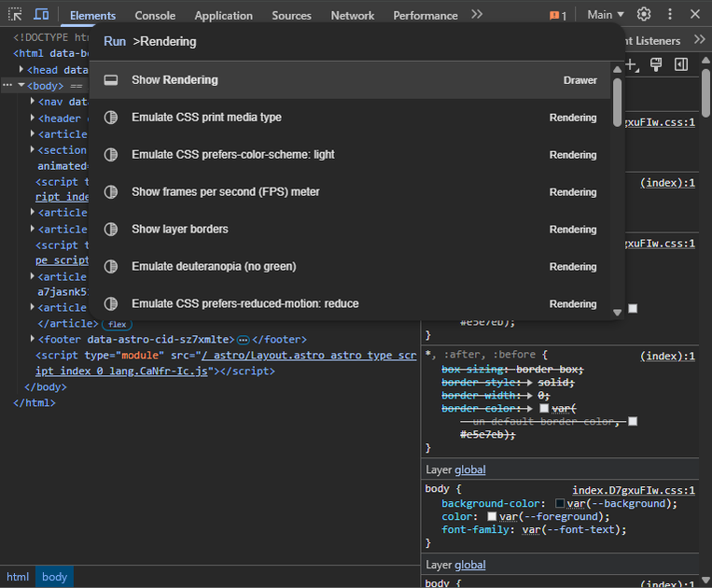Toggle the computed styles sidebar icon
The image size is (712, 588).
[x=681, y=65]
